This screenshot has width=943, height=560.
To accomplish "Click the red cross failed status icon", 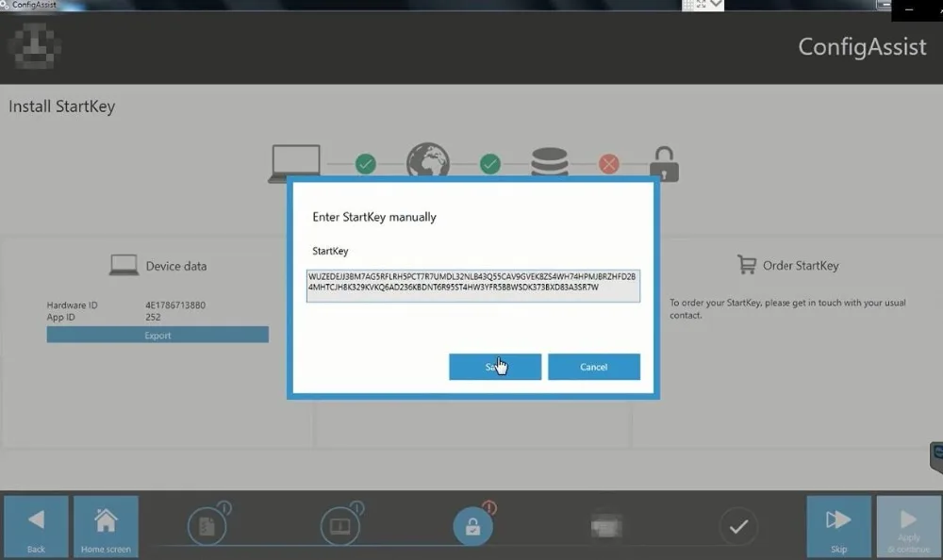I will (608, 164).
